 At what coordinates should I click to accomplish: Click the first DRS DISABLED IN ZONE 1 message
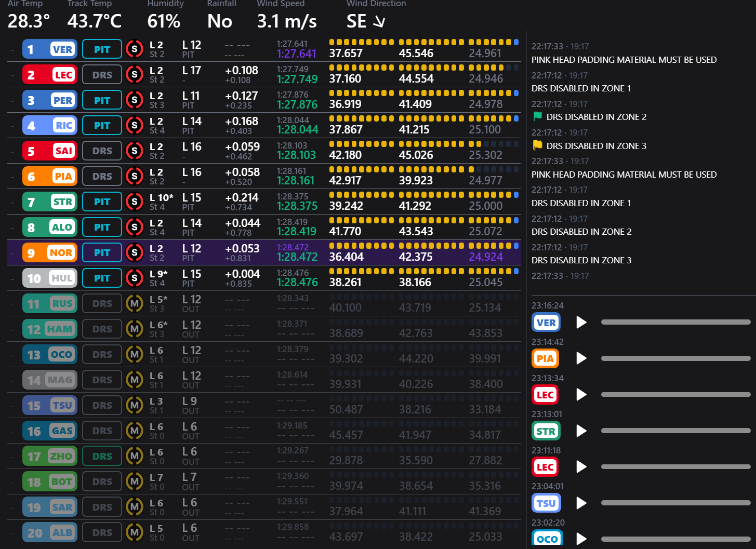tap(581, 88)
